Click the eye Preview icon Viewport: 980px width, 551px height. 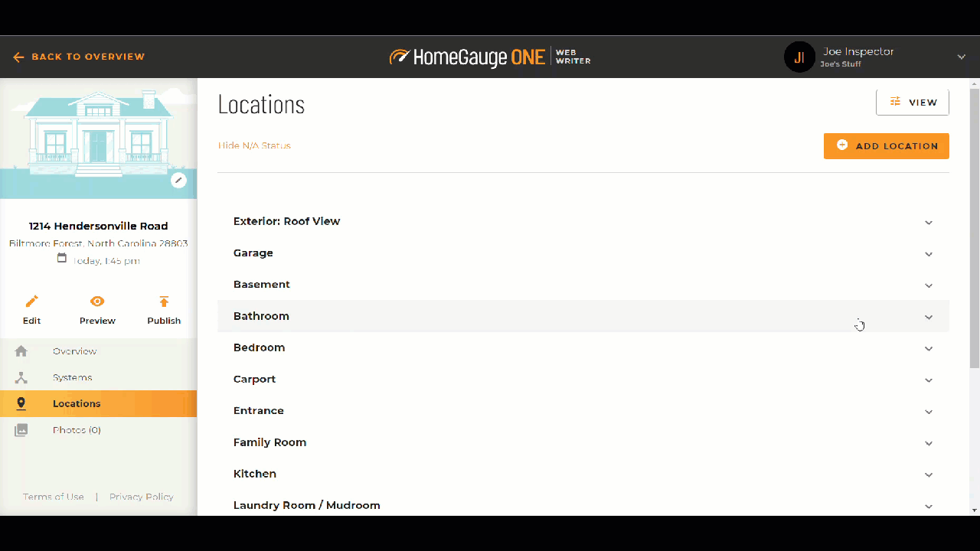point(97,302)
